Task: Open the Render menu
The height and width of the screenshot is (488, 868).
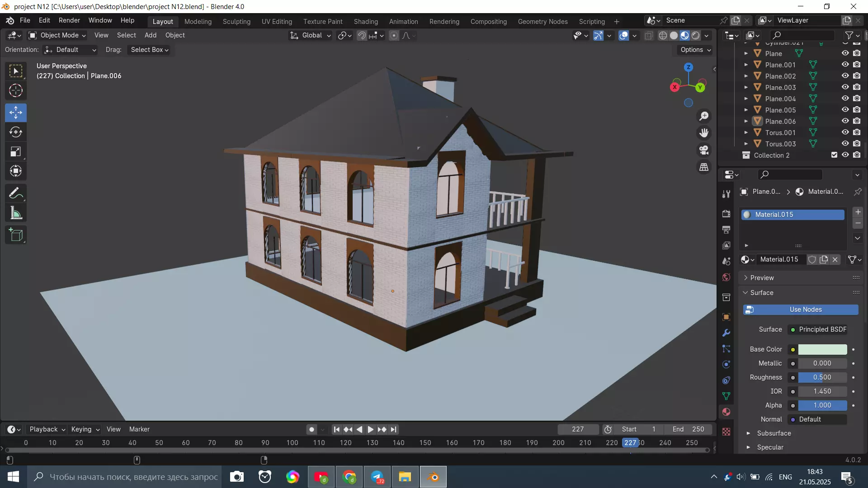Action: pyautogui.click(x=69, y=20)
